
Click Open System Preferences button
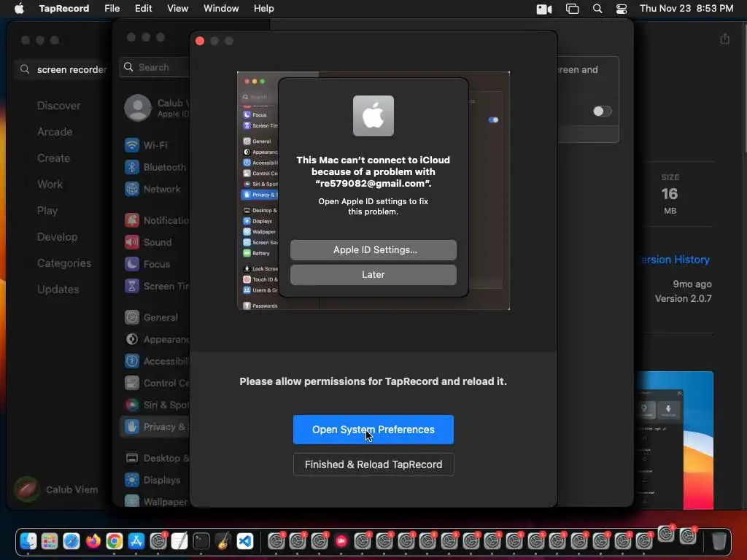[x=373, y=429]
